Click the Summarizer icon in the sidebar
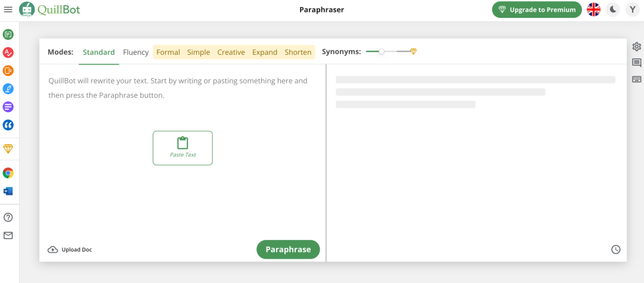 tap(8, 107)
